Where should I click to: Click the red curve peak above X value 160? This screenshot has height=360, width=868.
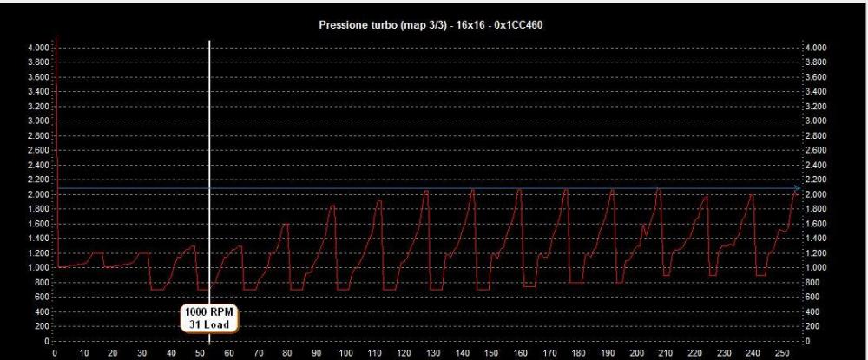519,190
